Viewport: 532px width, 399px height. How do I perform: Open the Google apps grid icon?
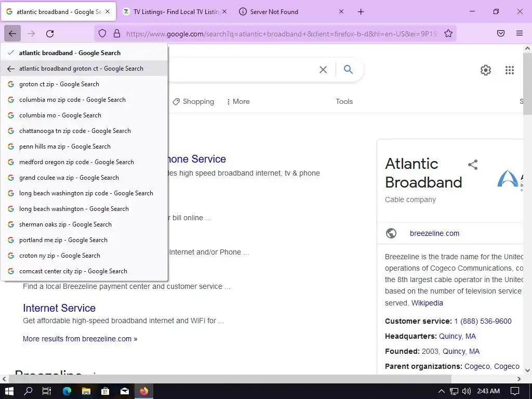(510, 70)
